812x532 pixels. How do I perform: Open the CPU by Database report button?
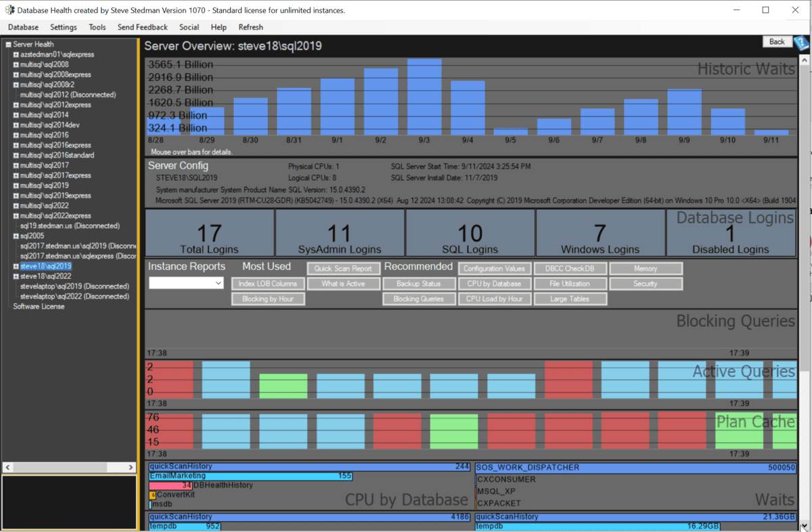click(494, 284)
